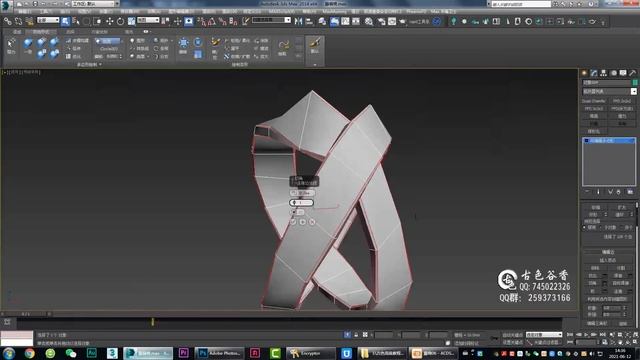Select the Link tool in main toolbar
The height and width of the screenshot is (360, 640).
[8, 21]
